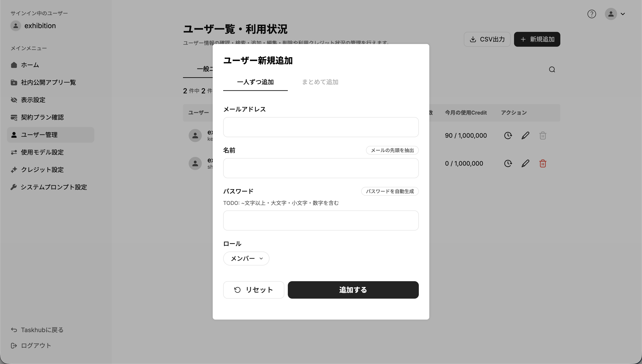Click pencil edit icon in second user row
642x364 pixels.
(x=525, y=163)
